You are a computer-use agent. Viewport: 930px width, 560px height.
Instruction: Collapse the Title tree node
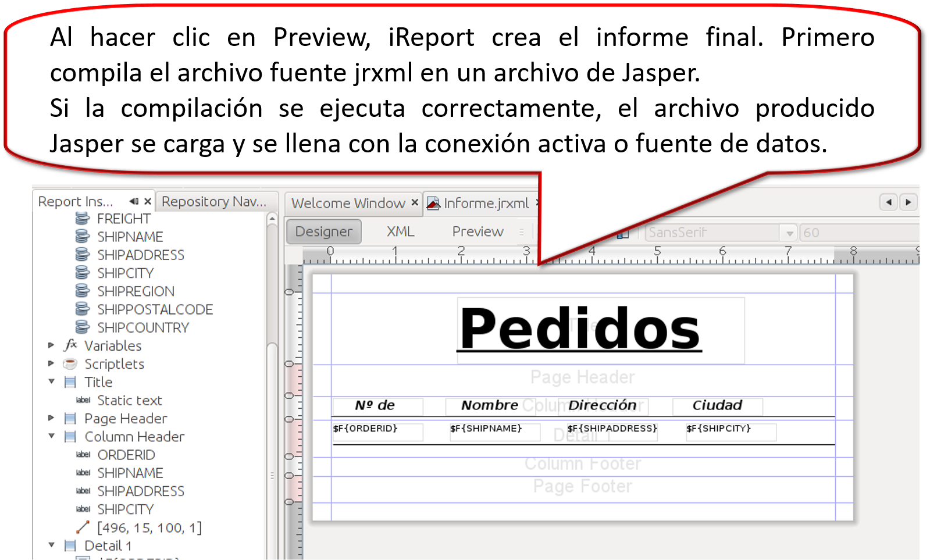(51, 381)
